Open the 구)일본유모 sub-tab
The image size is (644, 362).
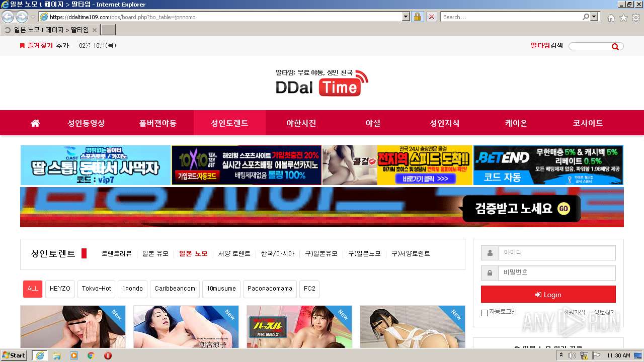tap(321, 254)
